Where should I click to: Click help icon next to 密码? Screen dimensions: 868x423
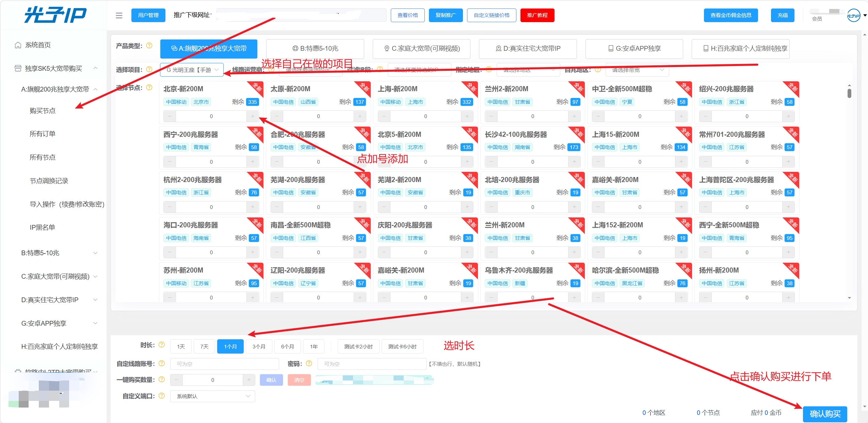(309, 363)
